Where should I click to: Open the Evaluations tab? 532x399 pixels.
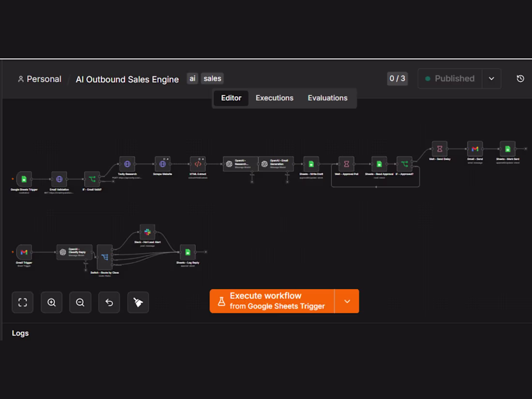click(x=327, y=98)
